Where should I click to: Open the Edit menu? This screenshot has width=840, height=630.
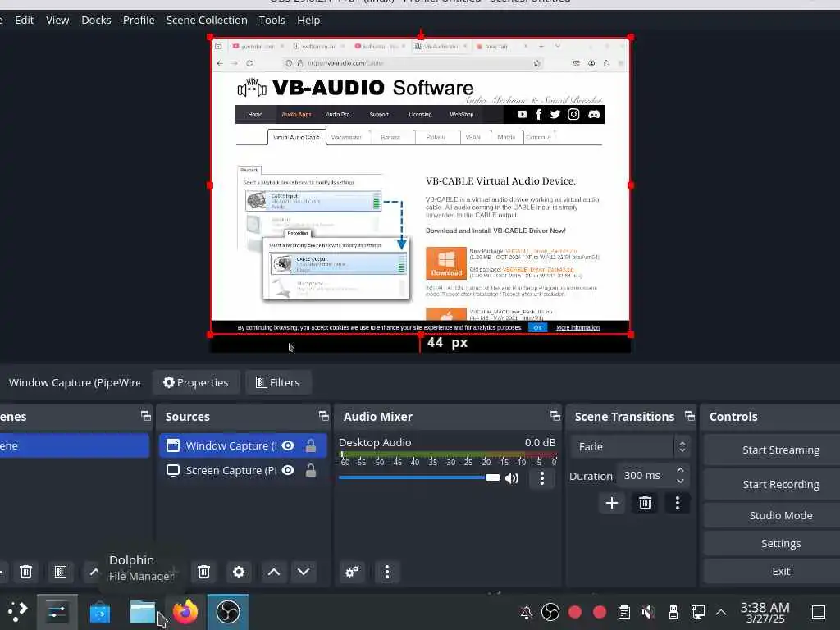pos(24,21)
